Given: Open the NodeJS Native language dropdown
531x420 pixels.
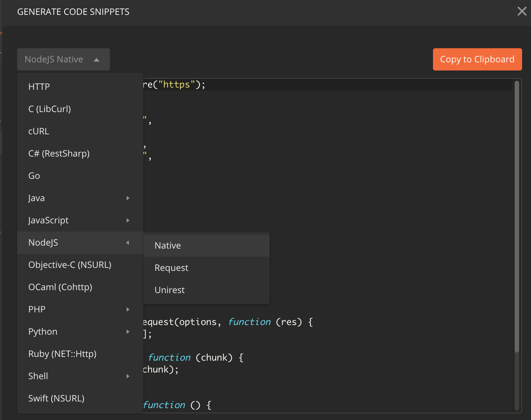Looking at the screenshot, I should (63, 59).
